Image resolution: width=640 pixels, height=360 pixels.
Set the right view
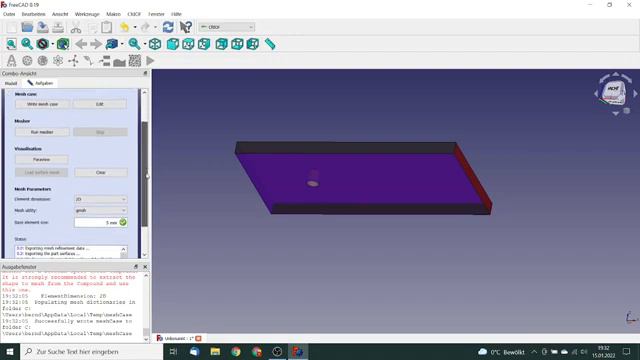[204, 44]
